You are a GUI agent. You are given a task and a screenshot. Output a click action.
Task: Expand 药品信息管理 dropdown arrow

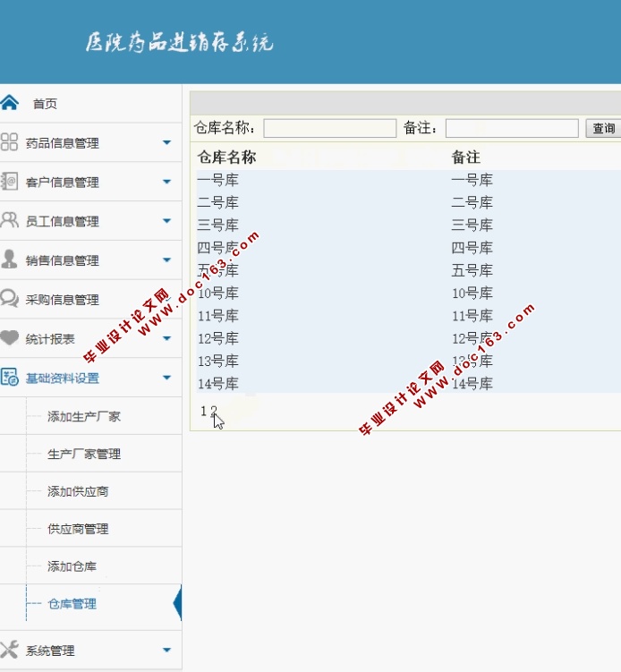tap(166, 142)
